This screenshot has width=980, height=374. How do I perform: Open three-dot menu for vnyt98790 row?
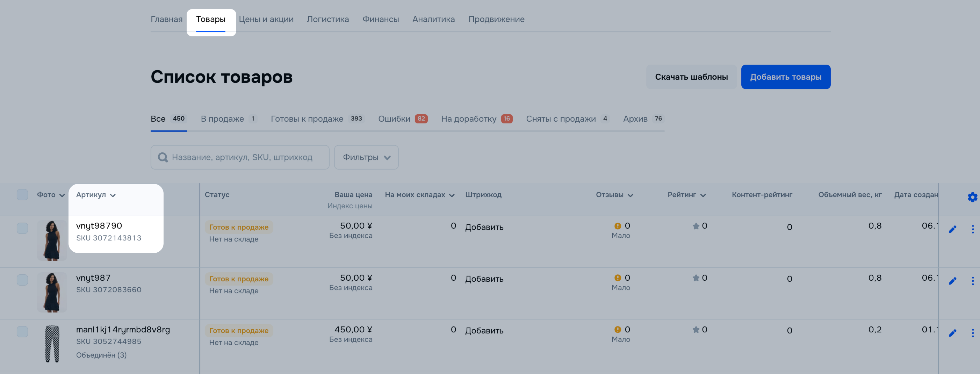point(972,229)
